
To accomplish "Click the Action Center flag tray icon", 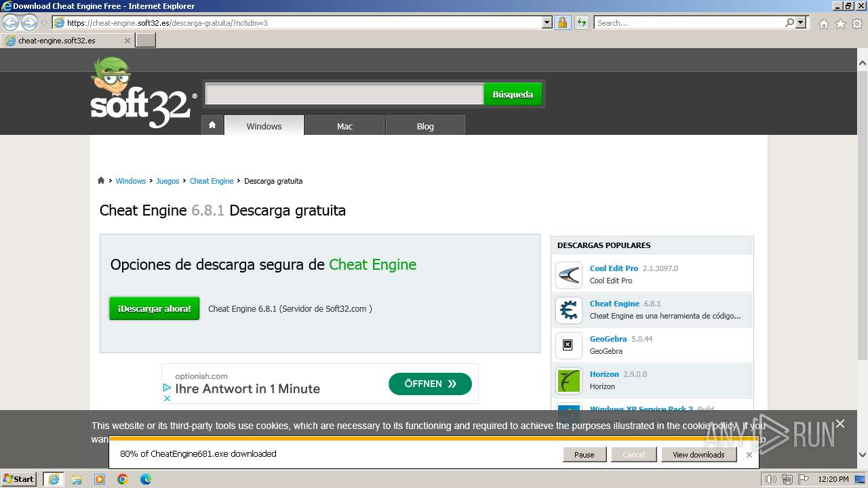I will tap(803, 480).
